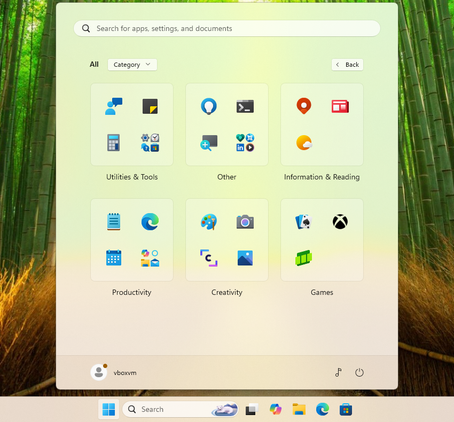Open the Magnifier app in Other
The height and width of the screenshot is (422, 454).
(209, 143)
